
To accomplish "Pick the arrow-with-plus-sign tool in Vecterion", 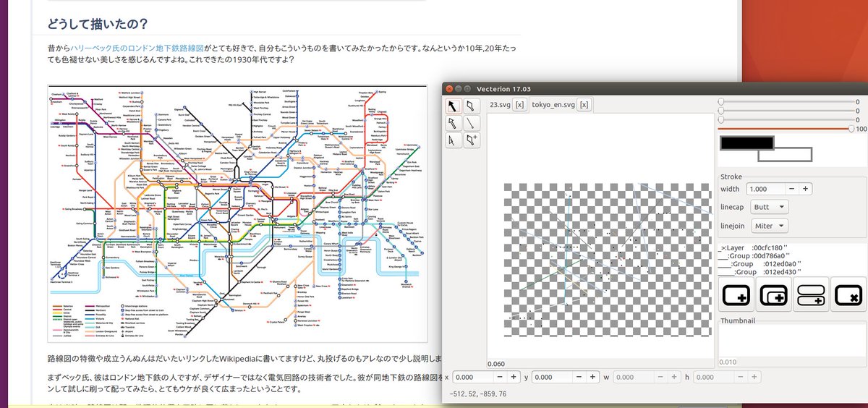I will (472, 140).
